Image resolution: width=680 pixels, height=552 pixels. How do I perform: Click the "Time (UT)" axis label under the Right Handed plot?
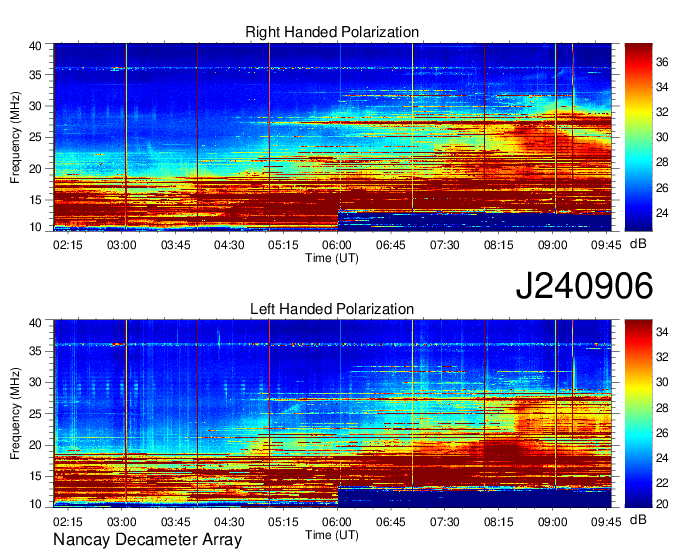332,258
